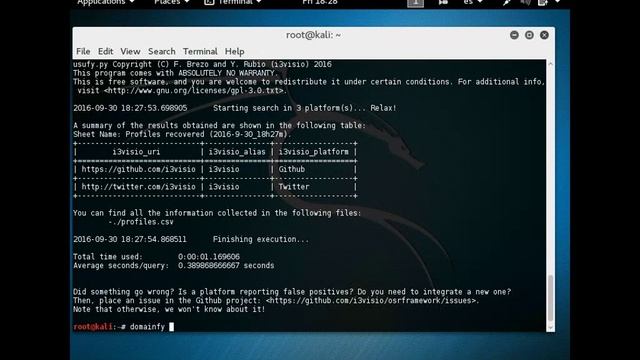Open the View menu
Viewport: 640px width, 360px height.
pyautogui.click(x=130, y=51)
